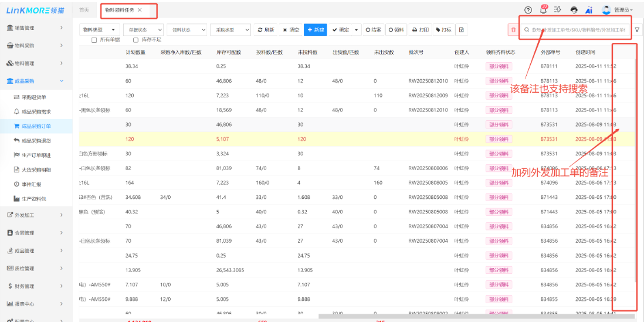Viewport: 644px width, 322px height.
Task: Expand the 采购类型 dropdown
Action: (x=230, y=30)
